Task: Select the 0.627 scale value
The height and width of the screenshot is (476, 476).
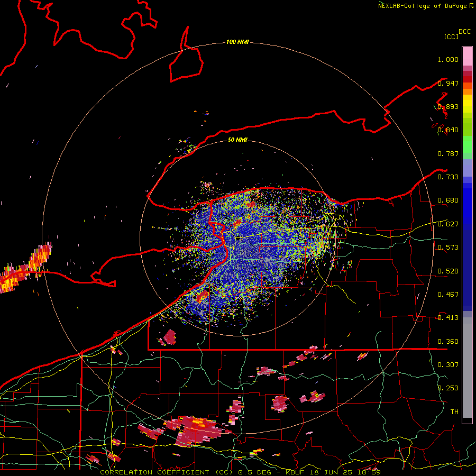Action: click(448, 224)
